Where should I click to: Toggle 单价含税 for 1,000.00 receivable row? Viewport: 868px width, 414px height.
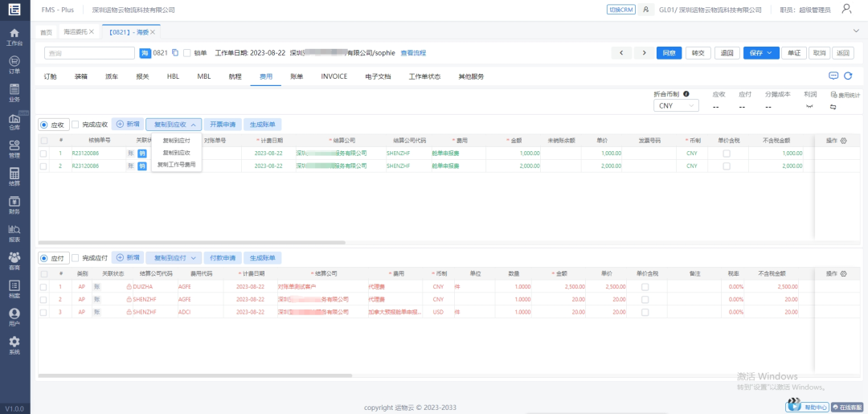(727, 154)
